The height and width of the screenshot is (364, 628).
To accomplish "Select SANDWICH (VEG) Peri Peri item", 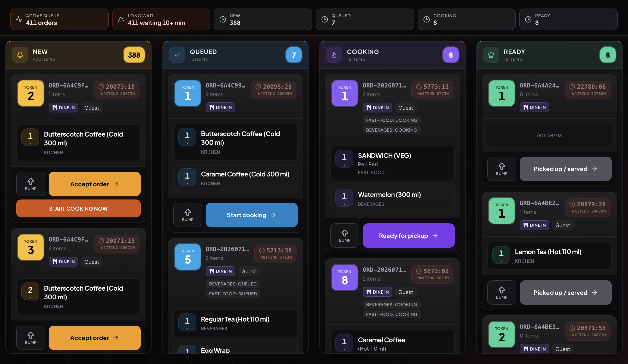I will (x=393, y=163).
